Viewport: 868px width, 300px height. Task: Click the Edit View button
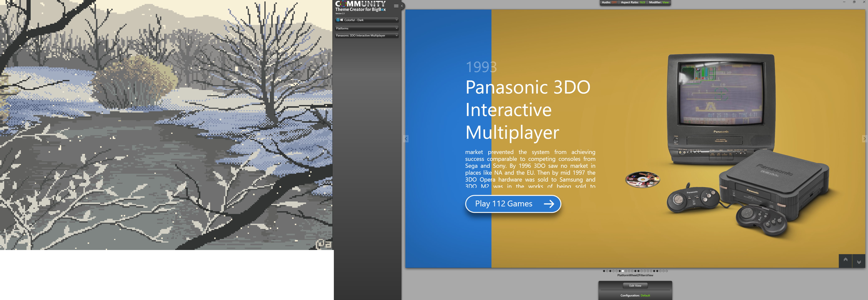point(635,286)
